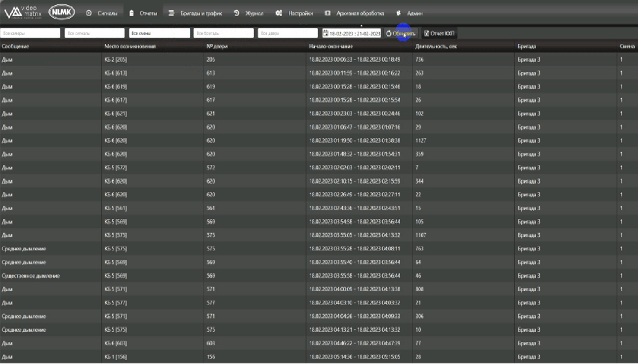Click the calendar icon in date field
638x364 pixels.
click(326, 33)
